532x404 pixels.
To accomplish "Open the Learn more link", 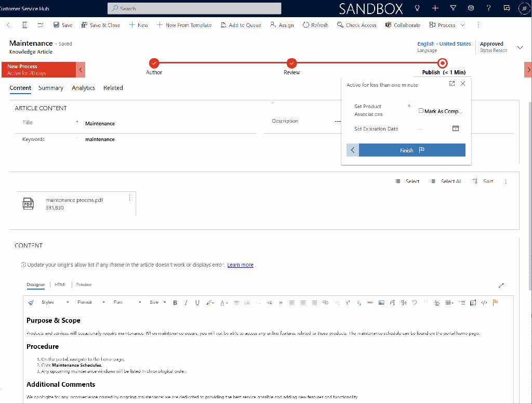I will 240,265.
